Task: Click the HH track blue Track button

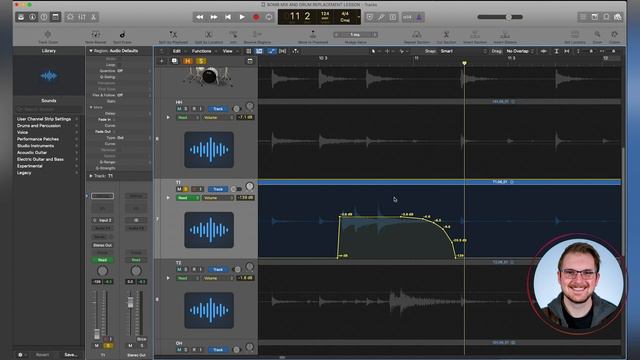Action: (218, 109)
